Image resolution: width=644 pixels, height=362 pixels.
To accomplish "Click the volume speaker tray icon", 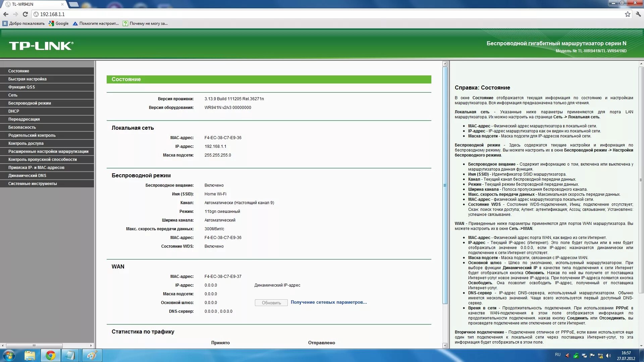I will (x=608, y=356).
